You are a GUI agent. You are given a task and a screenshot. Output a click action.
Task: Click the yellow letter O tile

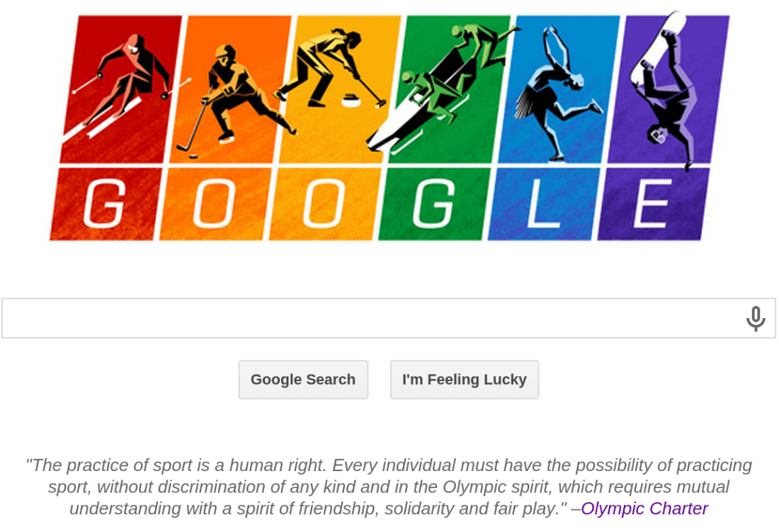point(323,204)
